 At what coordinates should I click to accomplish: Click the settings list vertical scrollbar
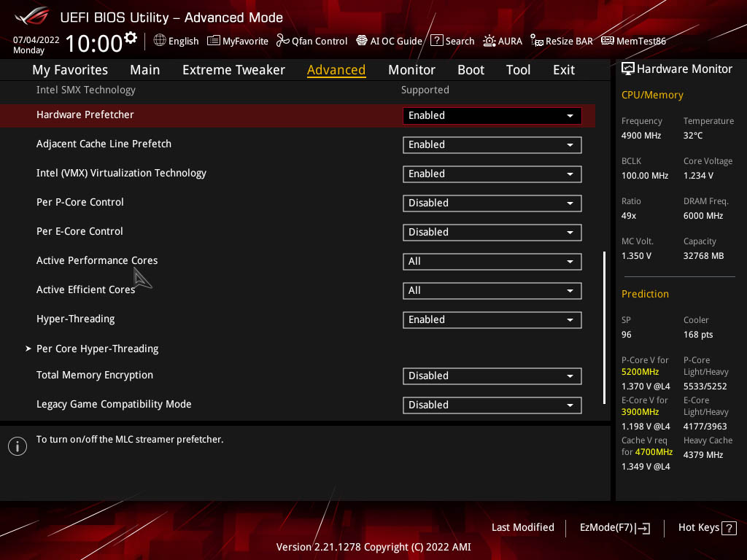pyautogui.click(x=605, y=327)
